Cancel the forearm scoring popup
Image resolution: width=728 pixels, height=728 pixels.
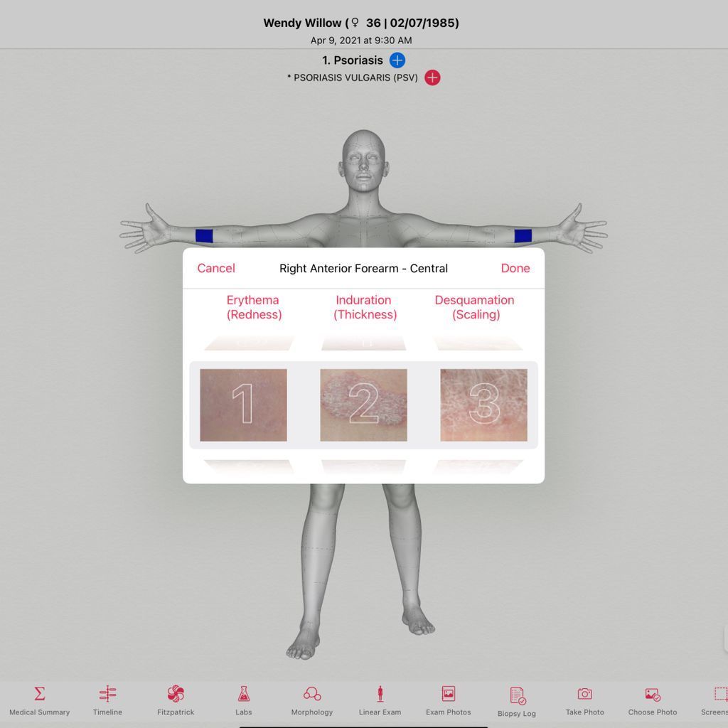tap(216, 268)
